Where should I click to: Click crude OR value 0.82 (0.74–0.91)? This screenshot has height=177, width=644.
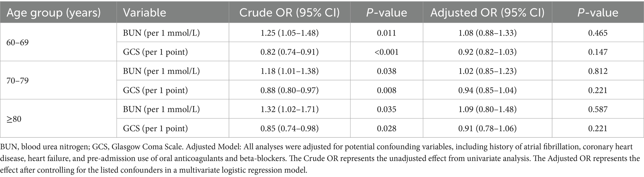[x=289, y=52]
